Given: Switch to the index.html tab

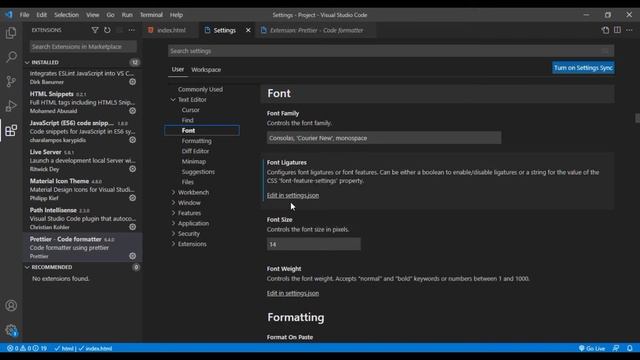Looking at the screenshot, I should click(x=171, y=30).
